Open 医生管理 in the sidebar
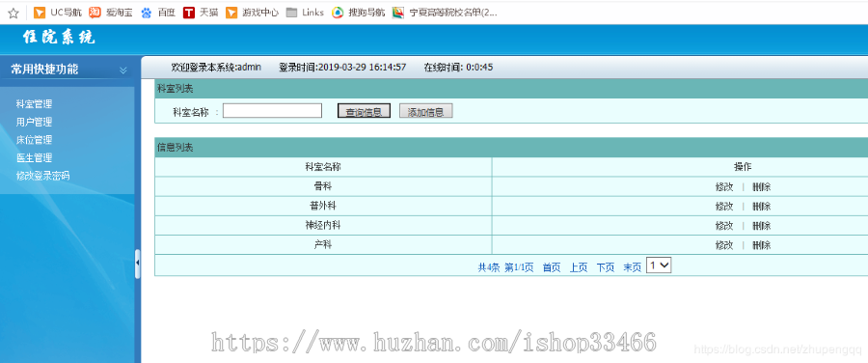This screenshot has height=363, width=868. pos(35,158)
